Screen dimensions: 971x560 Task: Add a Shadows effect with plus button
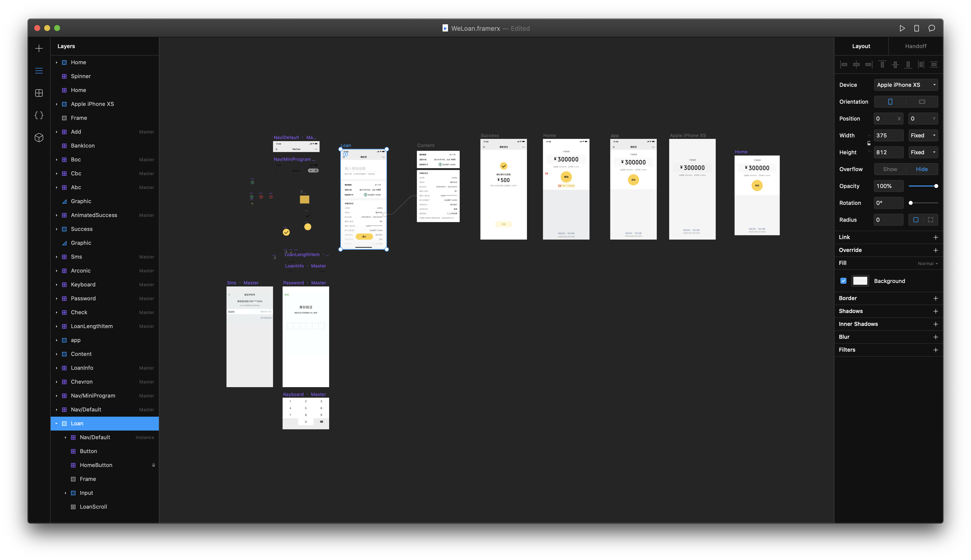[935, 311]
